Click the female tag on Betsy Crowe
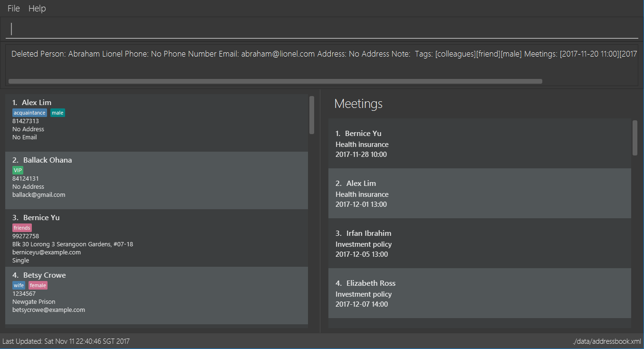Screen dimensions: 644x349 38,286
